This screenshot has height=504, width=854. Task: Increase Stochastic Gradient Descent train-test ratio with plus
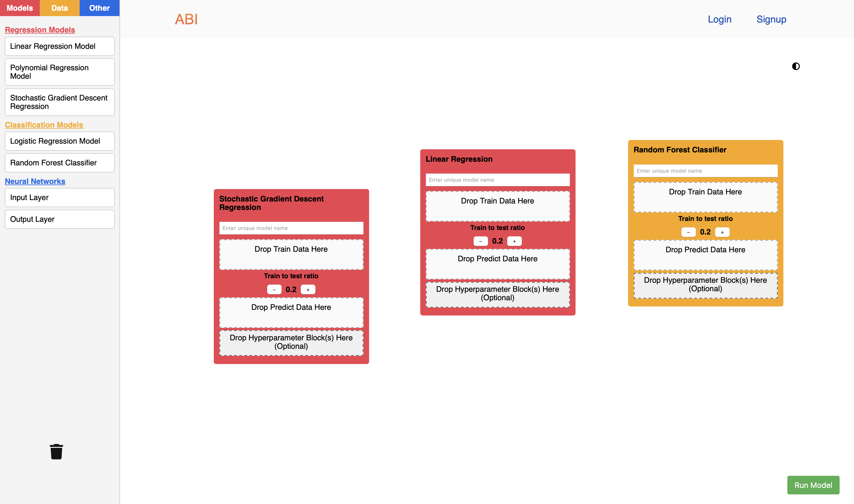click(308, 290)
